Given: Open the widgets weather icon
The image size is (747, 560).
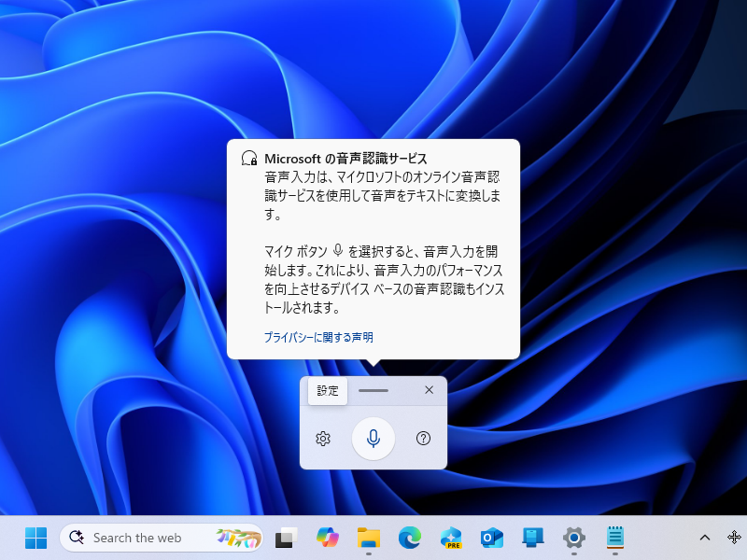Looking at the screenshot, I should click(232, 539).
